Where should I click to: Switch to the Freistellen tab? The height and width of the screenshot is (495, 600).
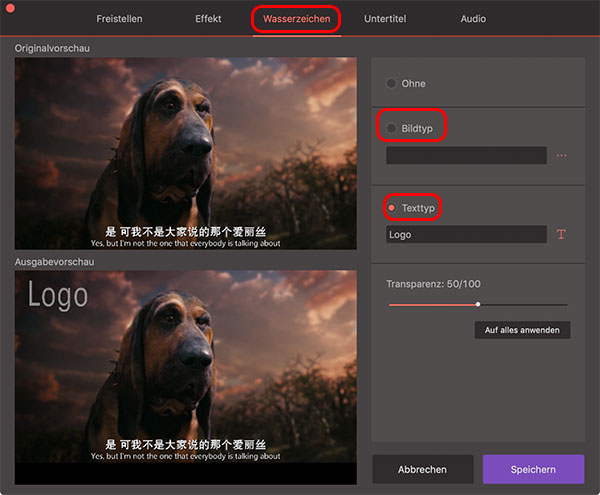(x=119, y=19)
